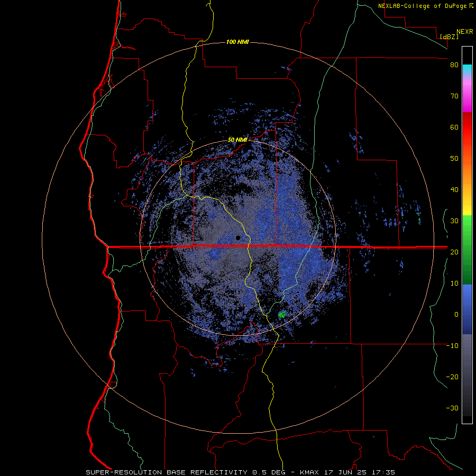This screenshot has height=476, width=476.
Task: Click the dBZ unit label
Action: point(449,36)
